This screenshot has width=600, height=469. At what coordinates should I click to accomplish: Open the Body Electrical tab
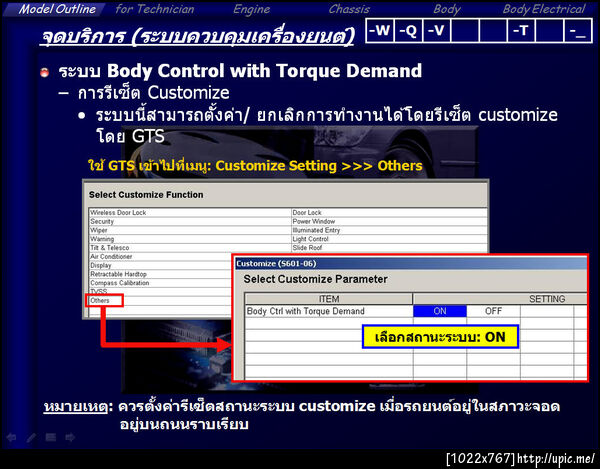(x=544, y=9)
